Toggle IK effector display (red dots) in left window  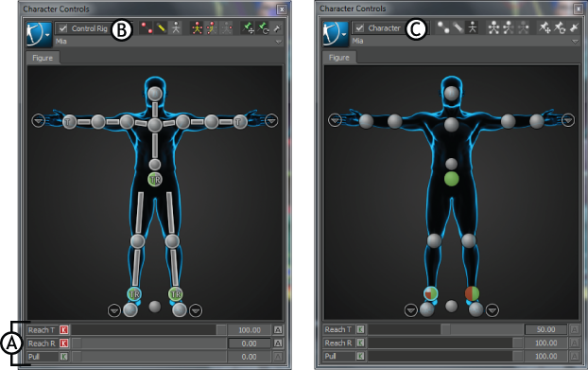point(147,28)
